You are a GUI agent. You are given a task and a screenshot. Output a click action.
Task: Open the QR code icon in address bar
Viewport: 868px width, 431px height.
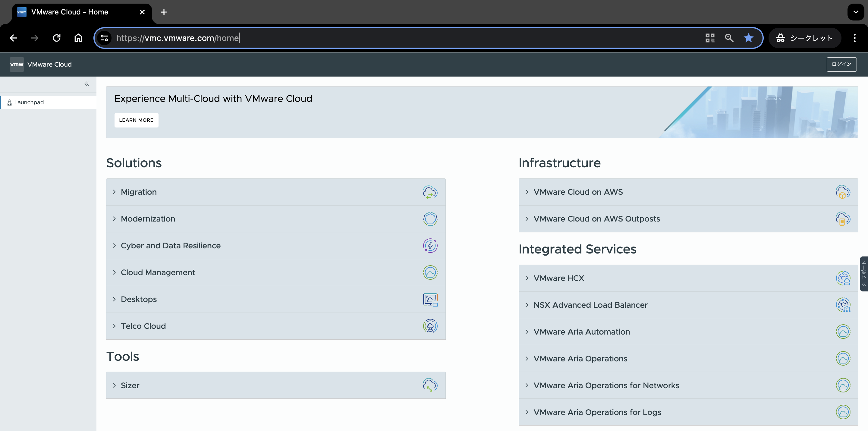[x=710, y=38]
